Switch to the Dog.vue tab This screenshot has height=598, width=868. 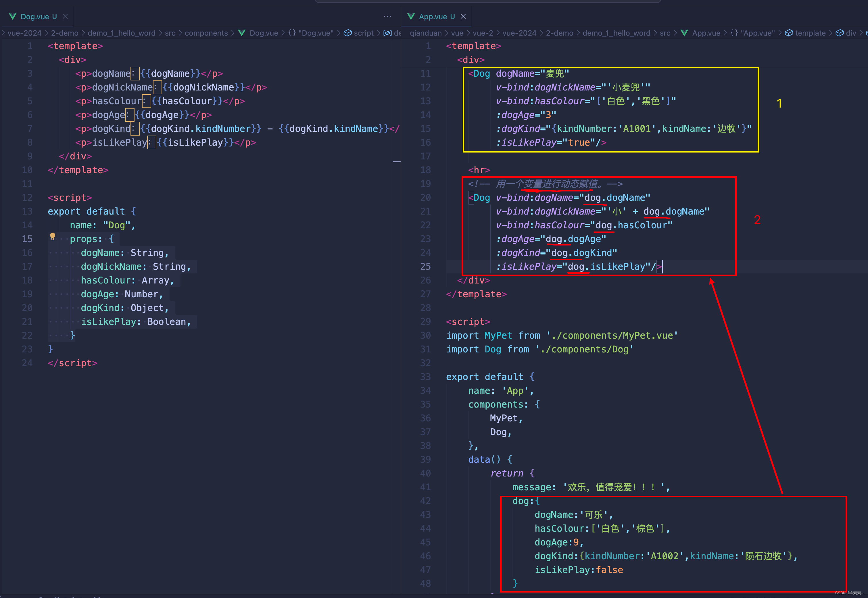34,16
